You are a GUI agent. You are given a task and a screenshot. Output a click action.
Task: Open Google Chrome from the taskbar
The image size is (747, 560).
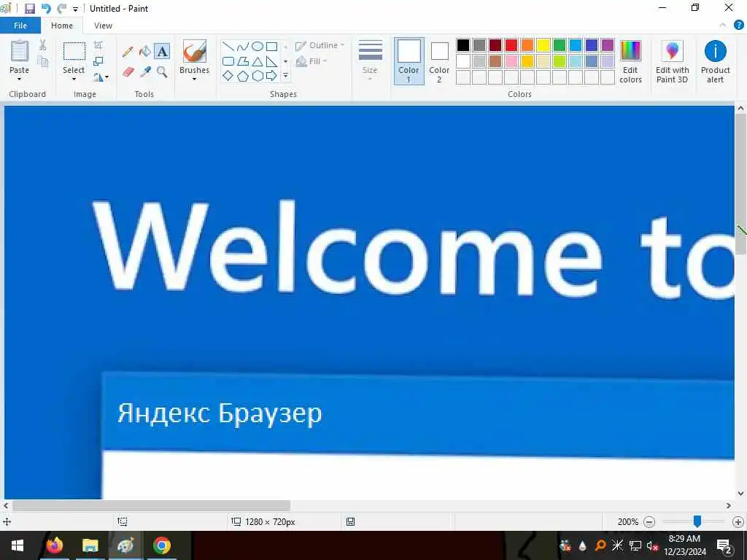click(x=161, y=545)
